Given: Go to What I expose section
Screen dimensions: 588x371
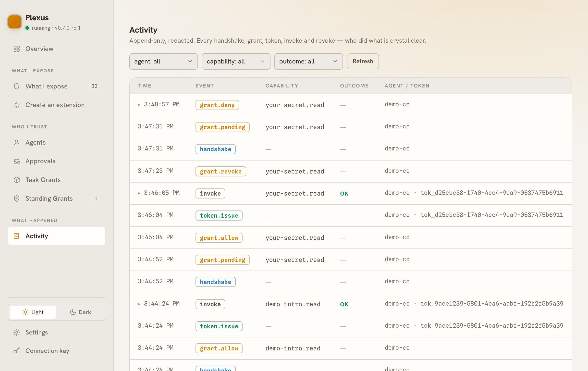Looking at the screenshot, I should tap(57, 86).
